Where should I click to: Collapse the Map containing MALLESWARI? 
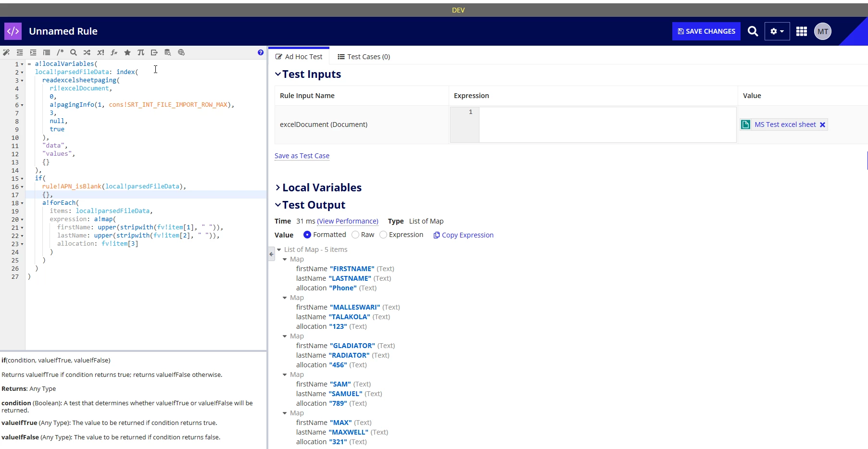(285, 298)
